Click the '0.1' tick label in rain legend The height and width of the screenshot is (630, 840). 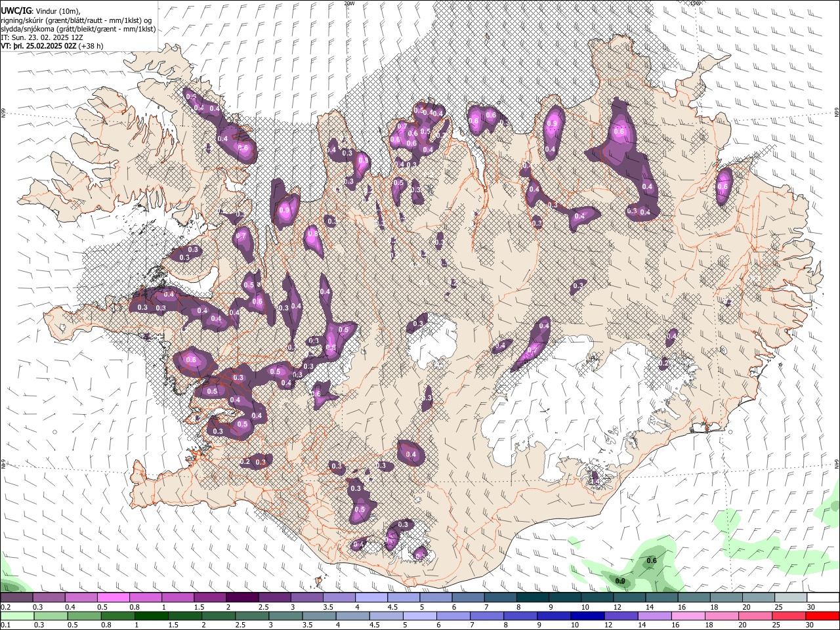tap(5, 625)
